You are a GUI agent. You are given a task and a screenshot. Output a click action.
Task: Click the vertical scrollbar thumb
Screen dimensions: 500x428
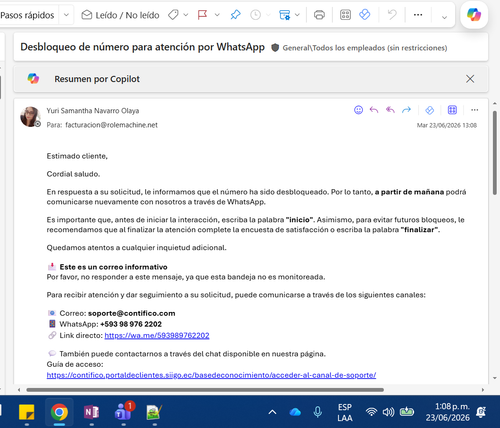(x=495, y=153)
